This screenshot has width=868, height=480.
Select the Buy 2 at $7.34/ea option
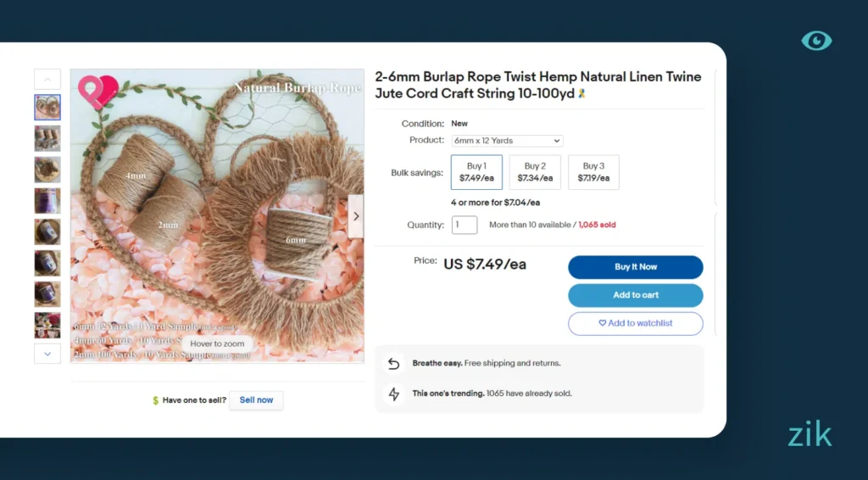pyautogui.click(x=535, y=172)
